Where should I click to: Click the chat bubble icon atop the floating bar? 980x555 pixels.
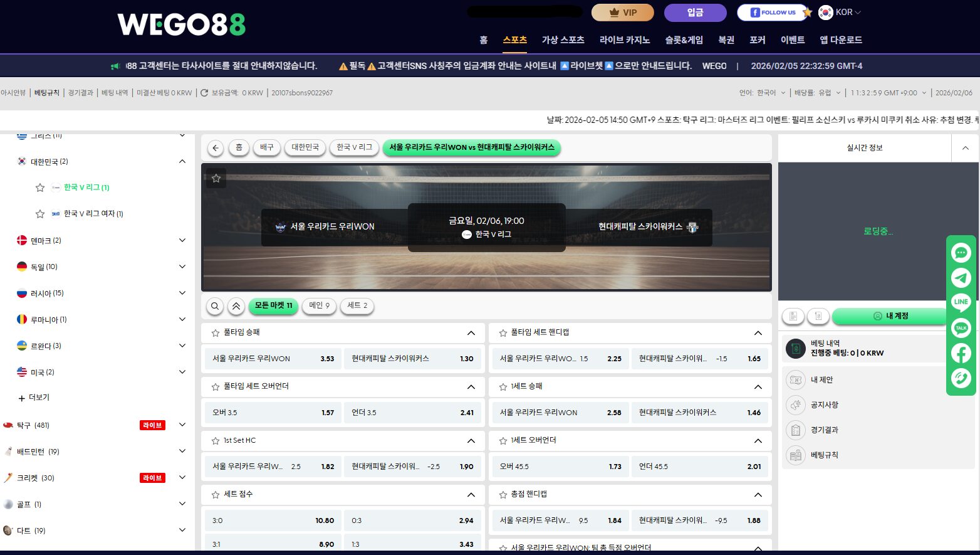[x=961, y=253]
